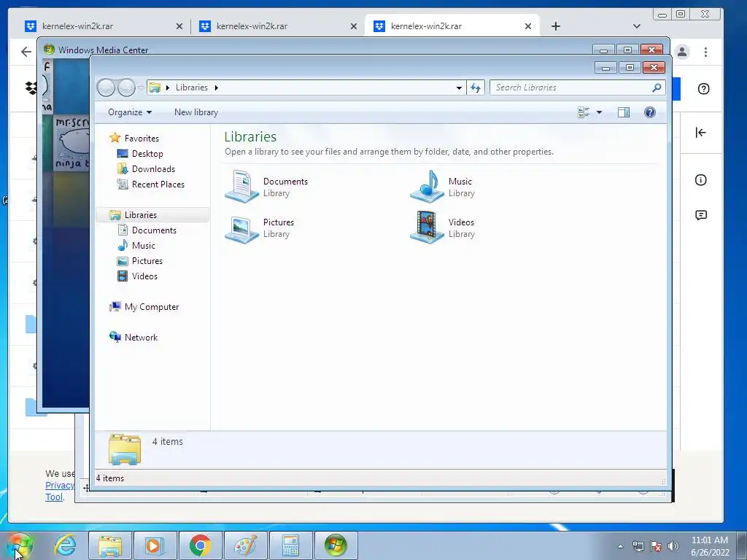Image resolution: width=747 pixels, height=560 pixels.
Task: Click the Privacy link in cookie notice
Action: [x=60, y=485]
